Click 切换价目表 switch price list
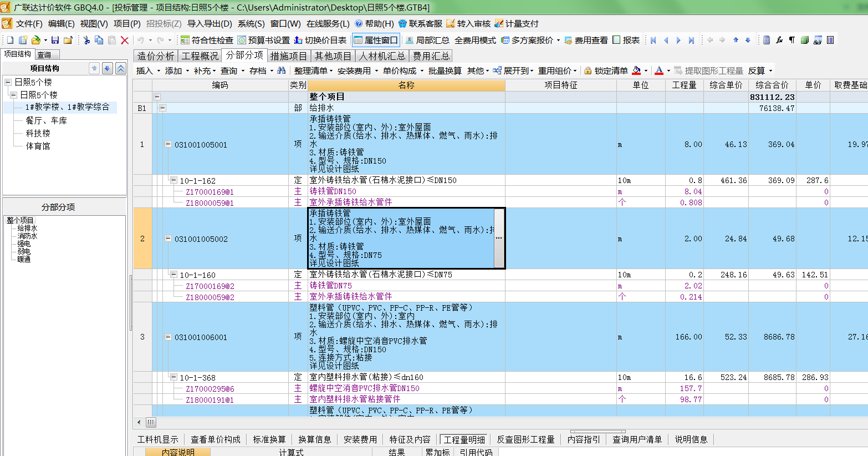Screen dimensions: 868x456 pos(320,40)
